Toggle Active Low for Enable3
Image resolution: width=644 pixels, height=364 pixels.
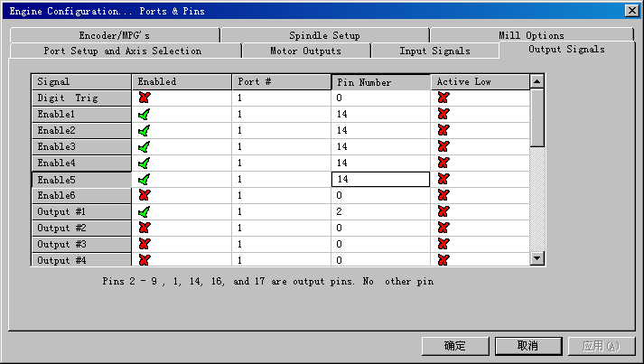[443, 146]
